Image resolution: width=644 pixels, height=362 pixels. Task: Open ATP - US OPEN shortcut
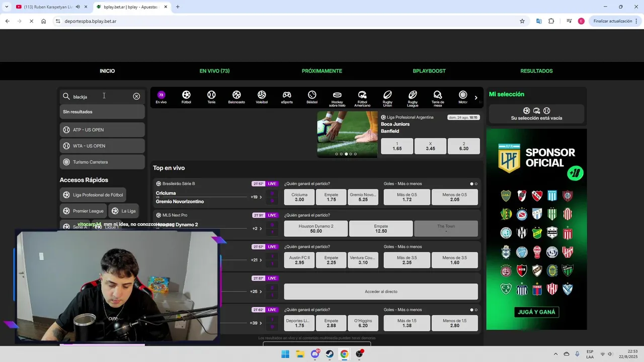(x=102, y=130)
